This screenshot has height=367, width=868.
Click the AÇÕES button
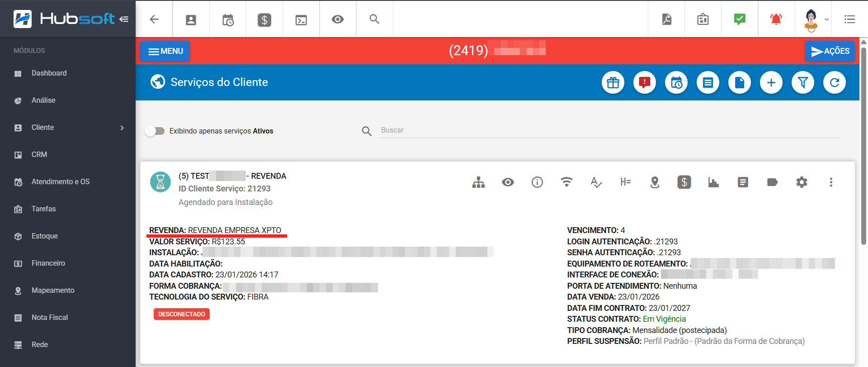point(830,51)
